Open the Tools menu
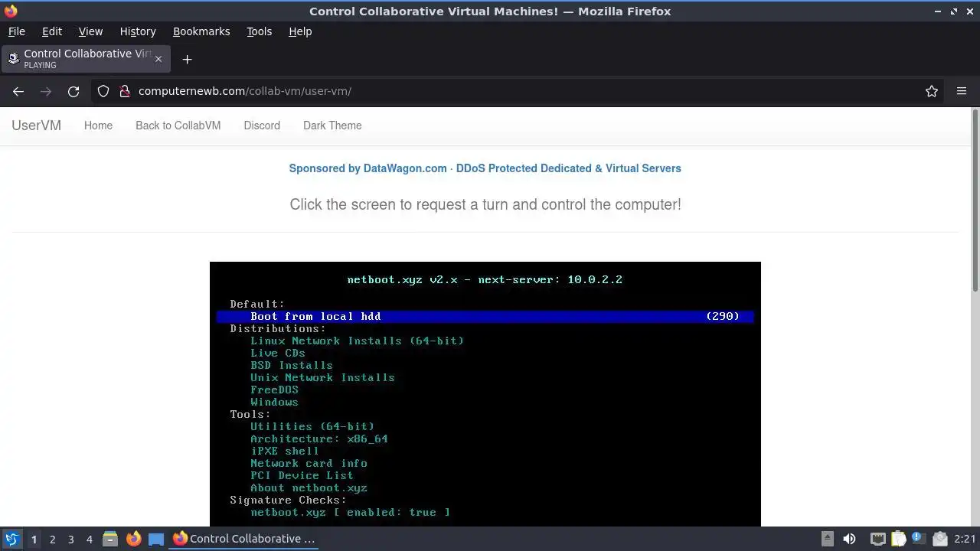The width and height of the screenshot is (980, 551). 259,31
